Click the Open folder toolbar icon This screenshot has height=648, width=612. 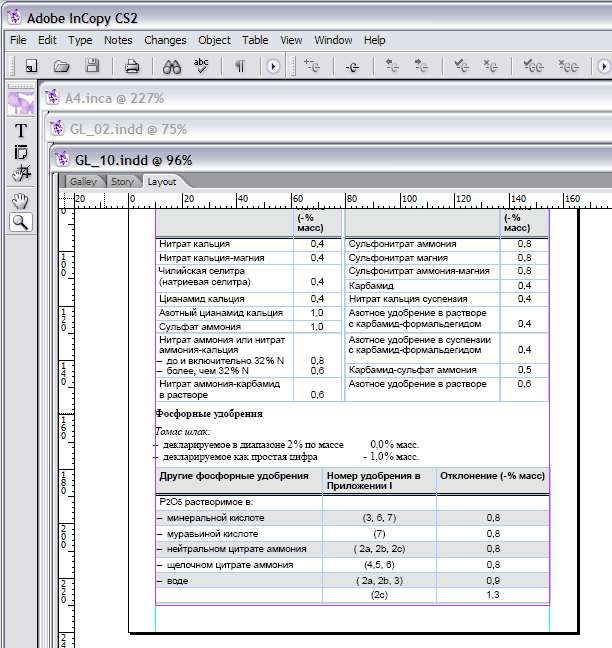(62, 66)
